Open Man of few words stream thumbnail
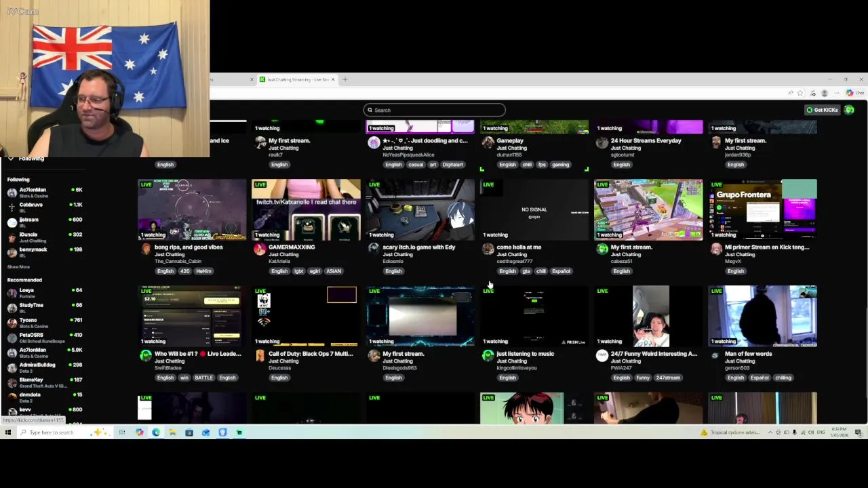The image size is (868, 488). pos(762,316)
